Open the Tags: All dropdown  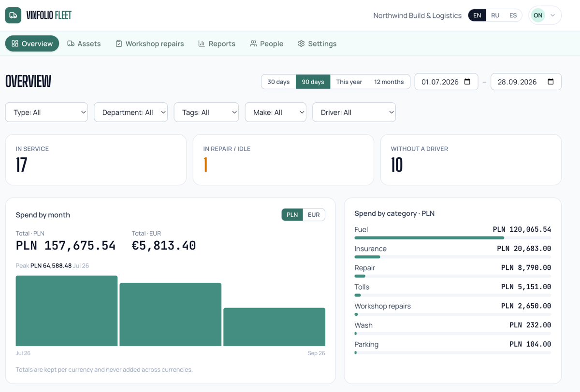coord(206,112)
